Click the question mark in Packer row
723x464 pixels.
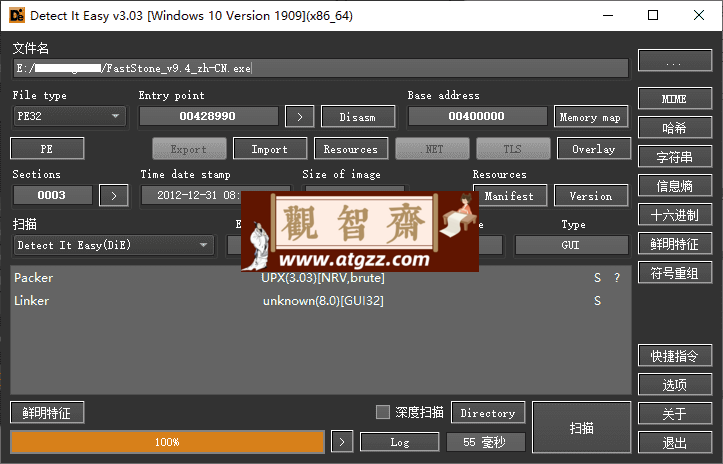coord(617,278)
